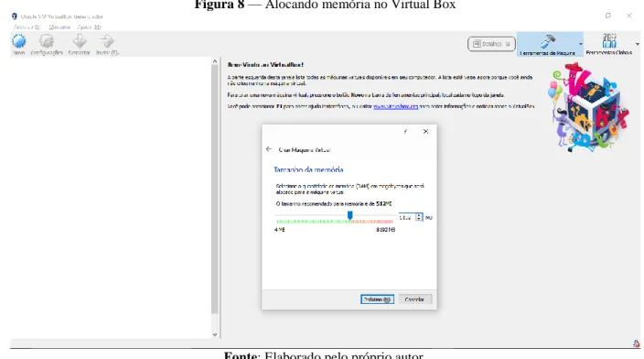Increase memory with spinbox up arrow

tap(419, 215)
